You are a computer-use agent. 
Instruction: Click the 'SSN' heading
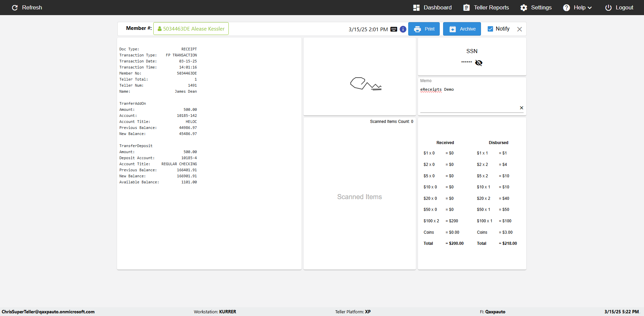(472, 51)
